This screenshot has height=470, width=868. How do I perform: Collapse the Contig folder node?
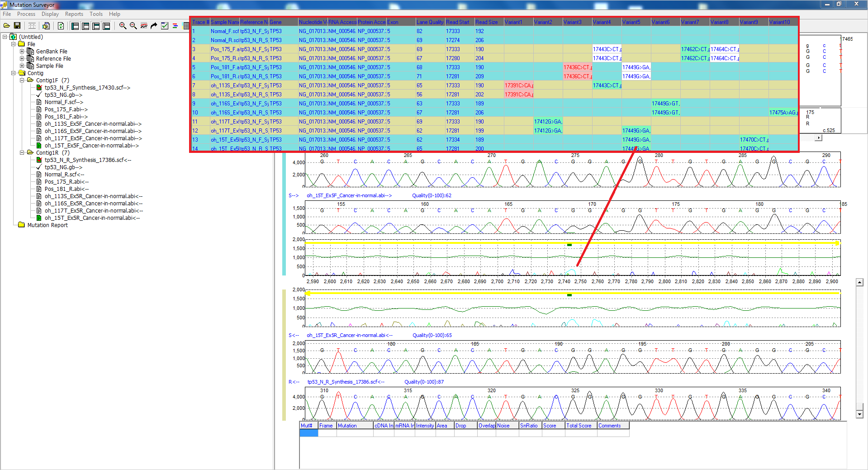tap(13, 73)
